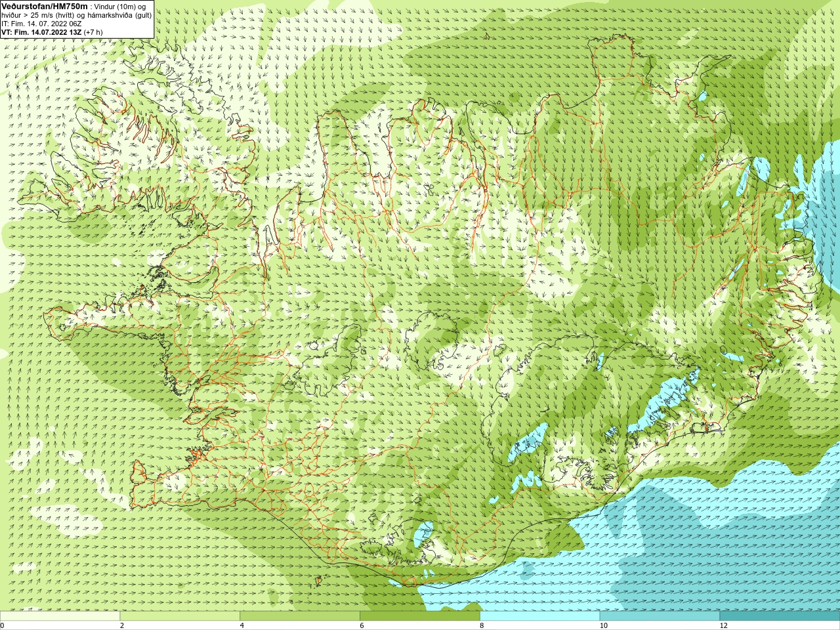840x630 pixels.
Task: Click the '12' legend scale label
Action: [x=724, y=626]
